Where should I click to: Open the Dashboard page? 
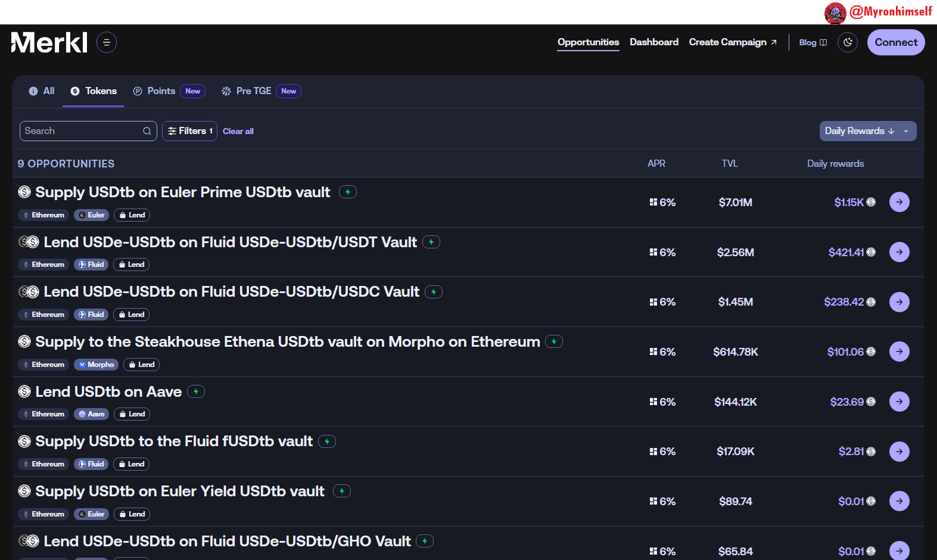(x=654, y=42)
